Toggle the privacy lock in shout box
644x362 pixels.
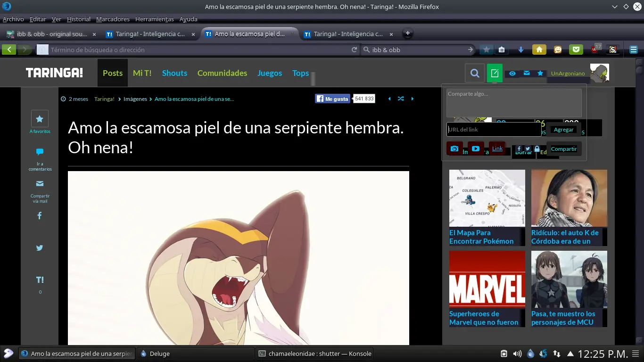(x=537, y=148)
